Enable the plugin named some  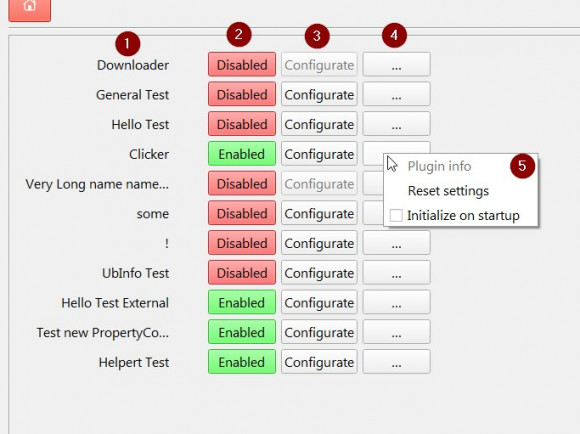tap(242, 213)
